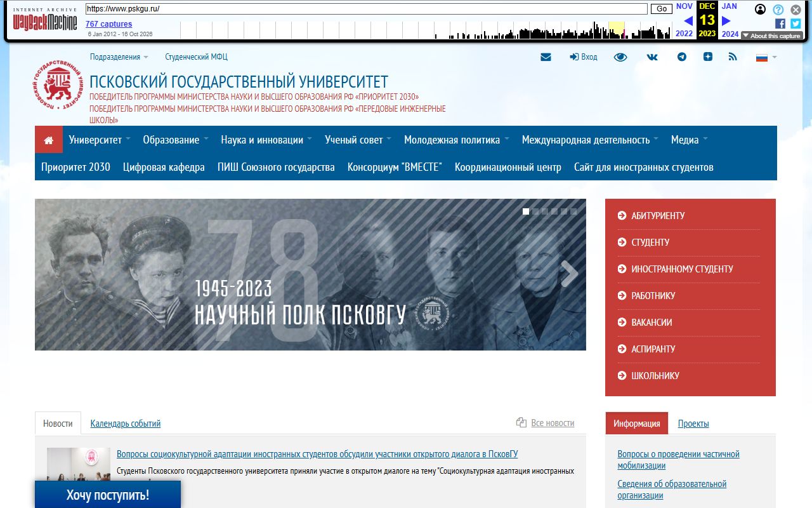Open the VK social network icon
Screen dimensions: 812x508
[x=652, y=57]
